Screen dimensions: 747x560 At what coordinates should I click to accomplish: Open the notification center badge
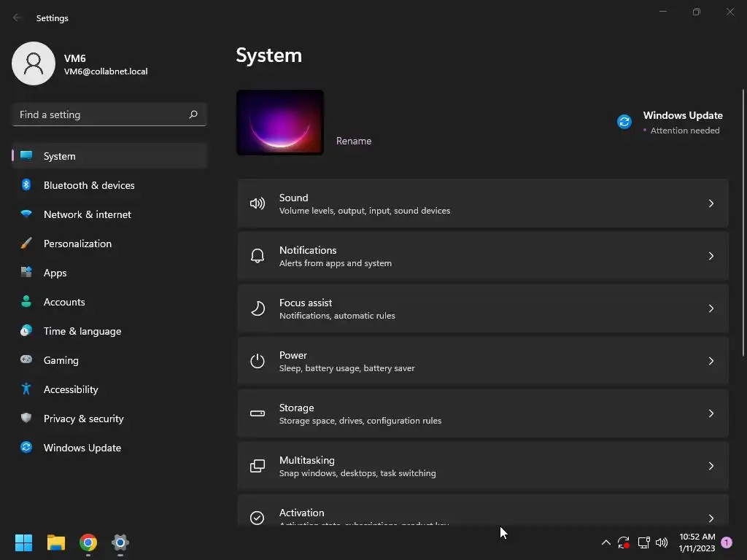point(727,542)
